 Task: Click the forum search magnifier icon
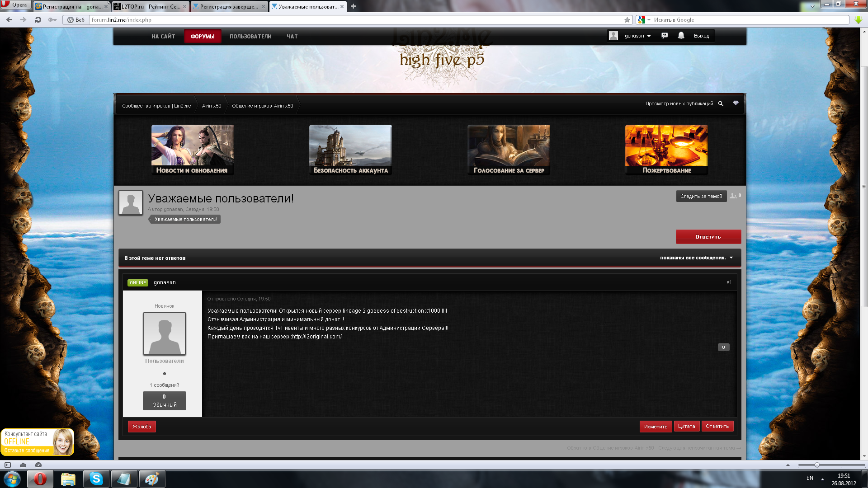point(721,104)
